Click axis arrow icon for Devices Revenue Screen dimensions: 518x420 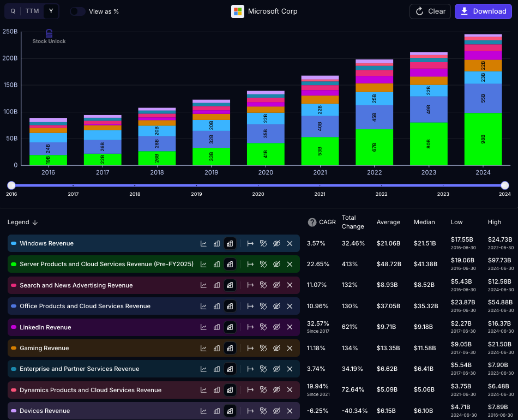pos(250,411)
